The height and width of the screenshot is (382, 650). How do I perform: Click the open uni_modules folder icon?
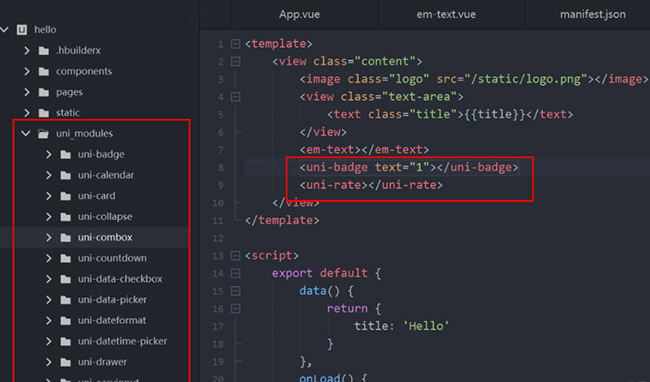point(44,133)
